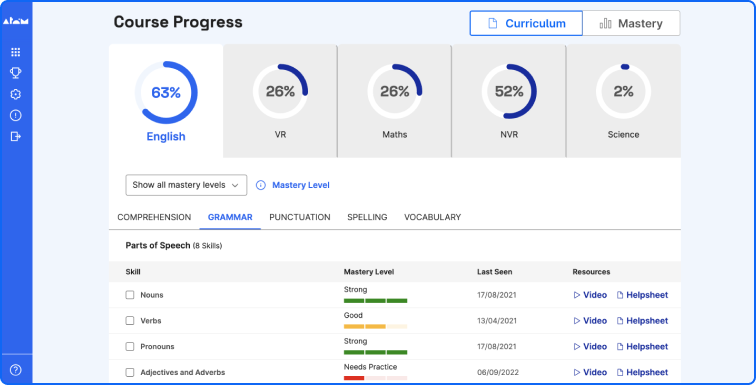The width and height of the screenshot is (756, 385).
Task: Open the Punctuation tab
Action: click(300, 217)
